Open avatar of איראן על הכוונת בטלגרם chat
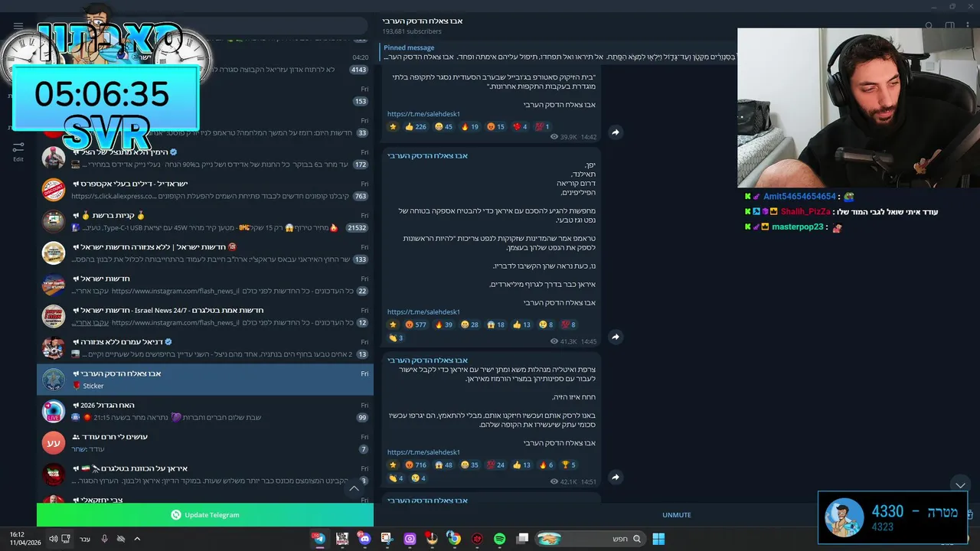The width and height of the screenshot is (980, 551). pyautogui.click(x=54, y=474)
